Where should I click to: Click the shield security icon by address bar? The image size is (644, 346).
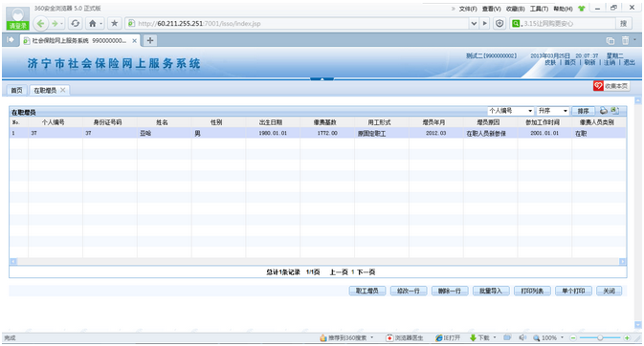pos(500,23)
